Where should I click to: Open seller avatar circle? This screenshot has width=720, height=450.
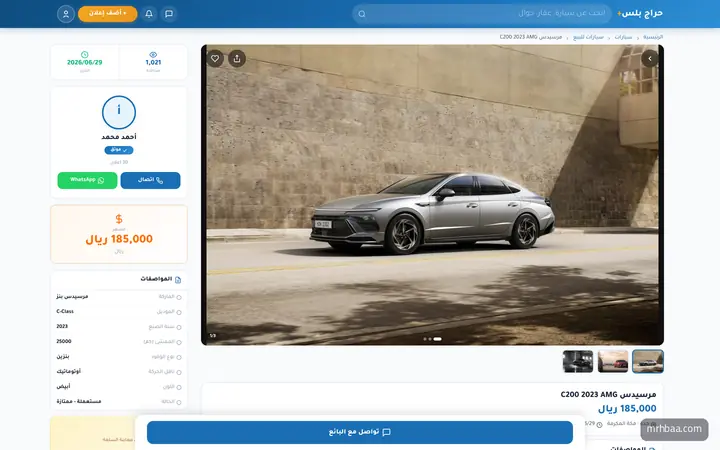119,112
